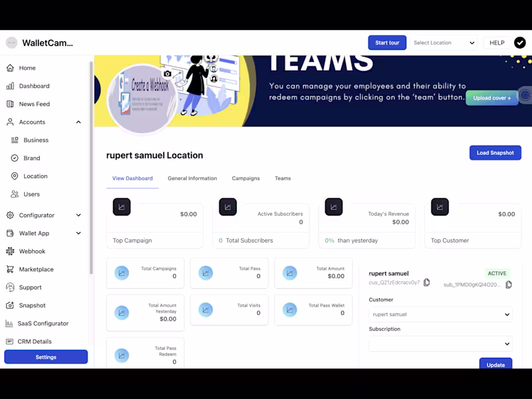532x399 pixels.
Task: Click the Dashboard bar chart icon
Action: pyautogui.click(x=10, y=86)
